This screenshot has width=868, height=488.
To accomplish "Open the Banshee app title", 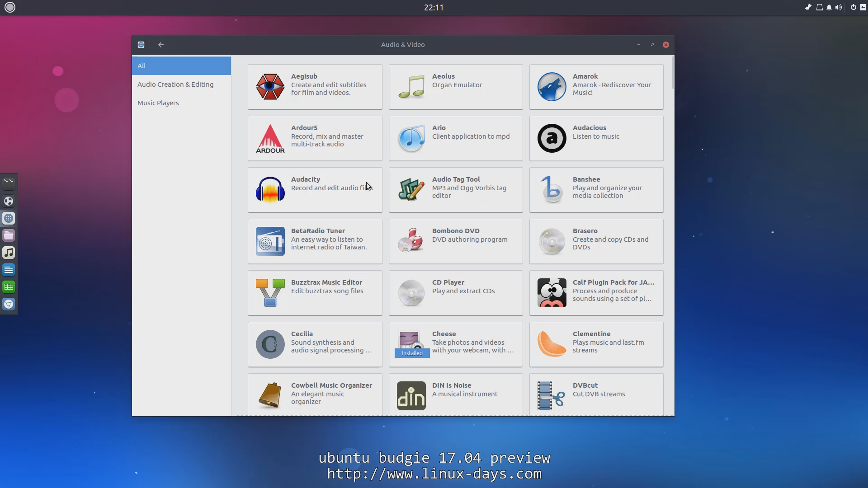I will point(586,179).
